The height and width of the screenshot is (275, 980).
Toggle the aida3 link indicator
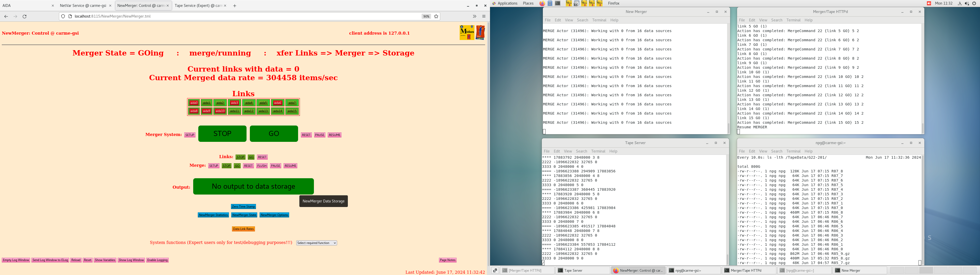click(x=234, y=103)
